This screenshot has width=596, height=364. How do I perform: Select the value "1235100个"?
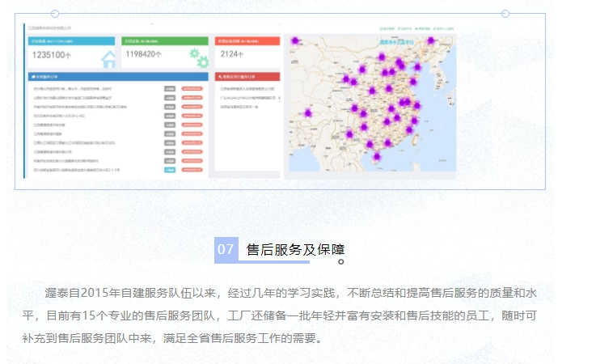(x=51, y=55)
